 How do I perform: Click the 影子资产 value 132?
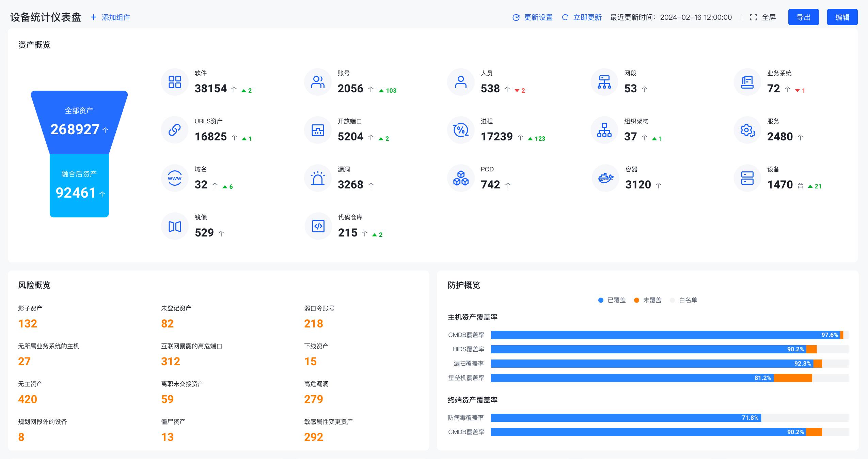coord(28,324)
